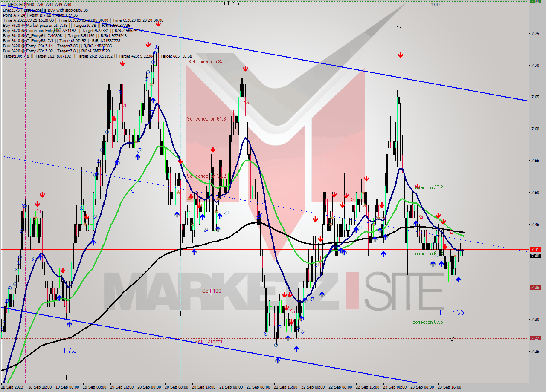Select '20 Sep 00:00' on the time axis

[149, 387]
